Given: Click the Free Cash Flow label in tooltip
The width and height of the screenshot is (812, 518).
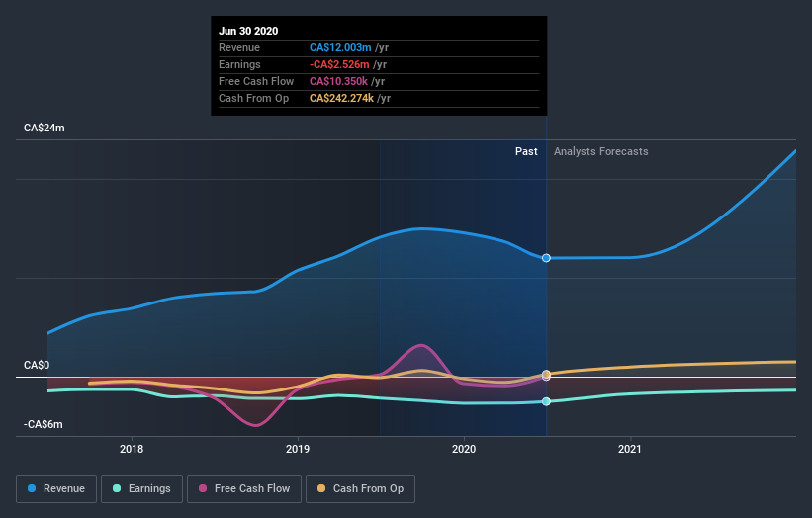Looking at the screenshot, I should coord(256,81).
